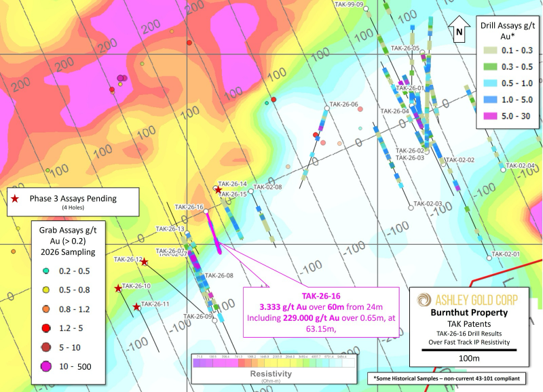Select the TAK-26-06 drill collar circle
The height and width of the screenshot is (392, 543).
326,109
